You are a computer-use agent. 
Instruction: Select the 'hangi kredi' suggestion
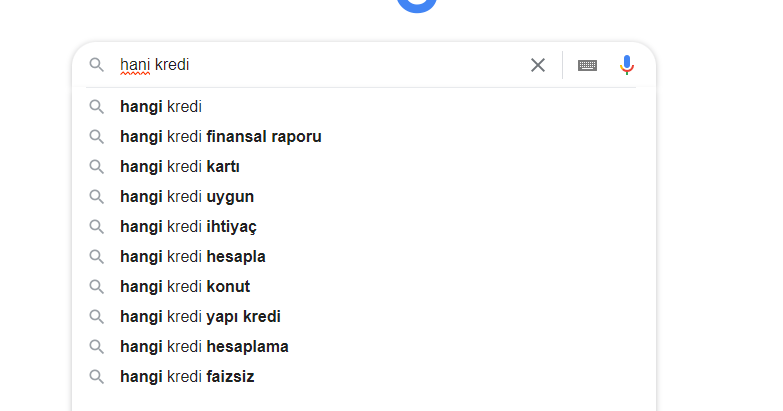(x=364, y=107)
